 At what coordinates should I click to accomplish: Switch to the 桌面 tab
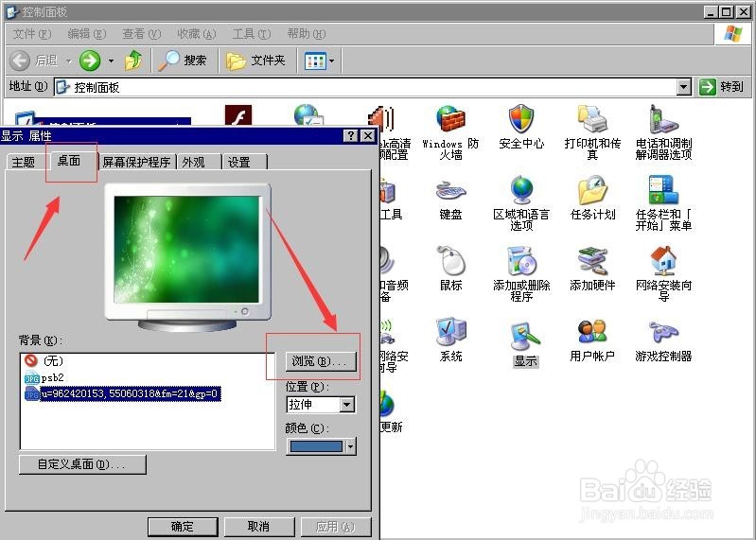[69, 161]
